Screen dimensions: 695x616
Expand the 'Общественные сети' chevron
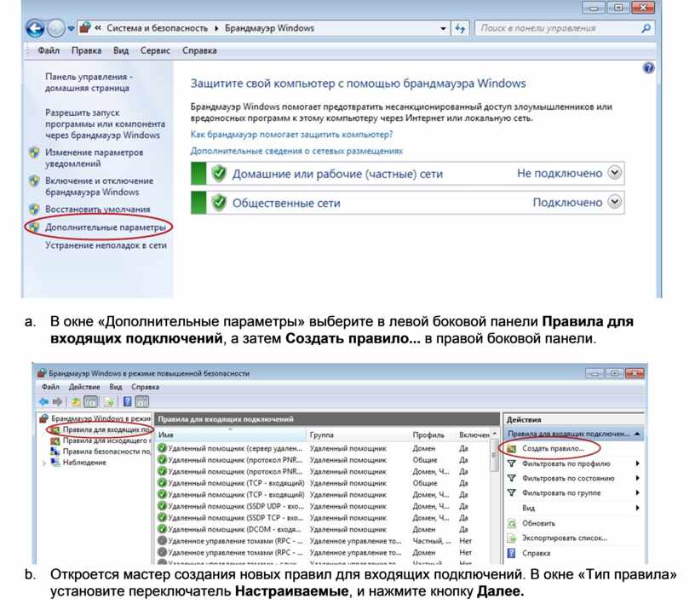[614, 202]
